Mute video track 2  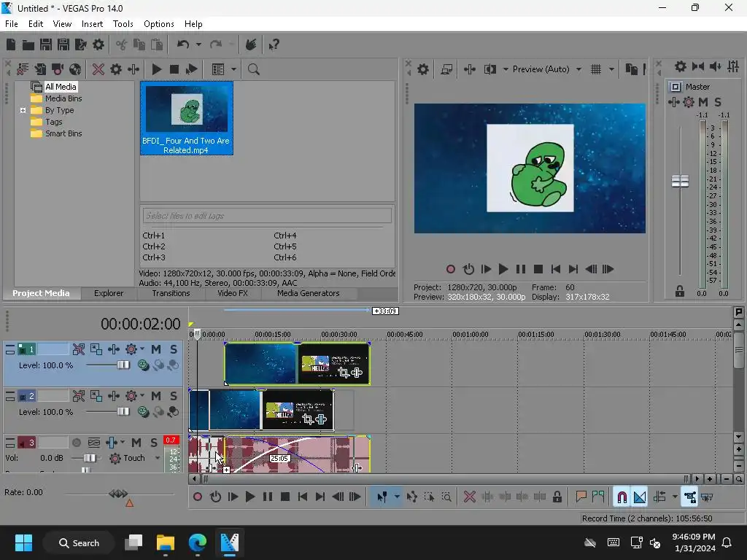[156, 396]
